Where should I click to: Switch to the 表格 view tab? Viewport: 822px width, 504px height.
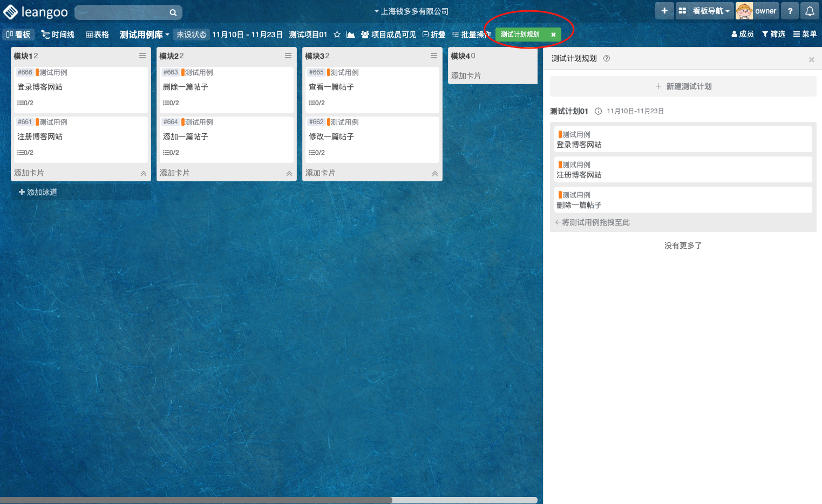click(x=97, y=35)
